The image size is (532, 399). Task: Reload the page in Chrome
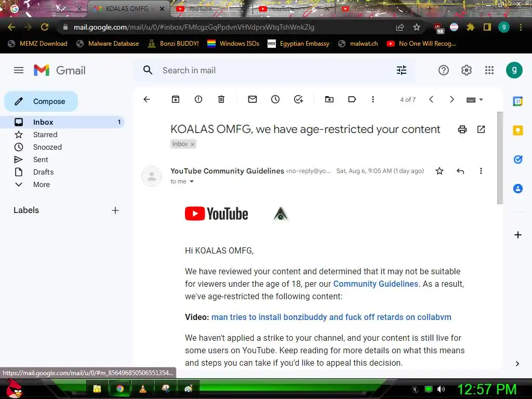pyautogui.click(x=45, y=27)
